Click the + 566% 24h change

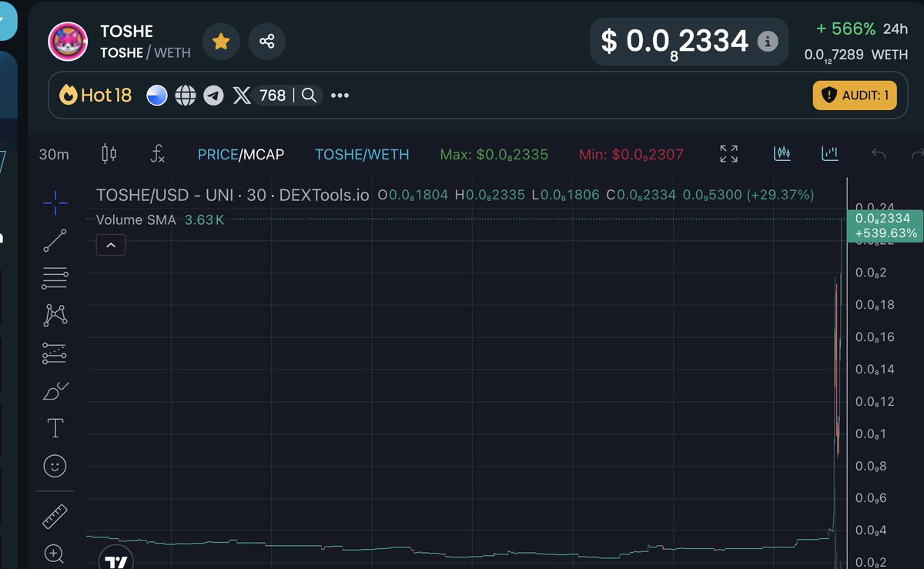[845, 29]
